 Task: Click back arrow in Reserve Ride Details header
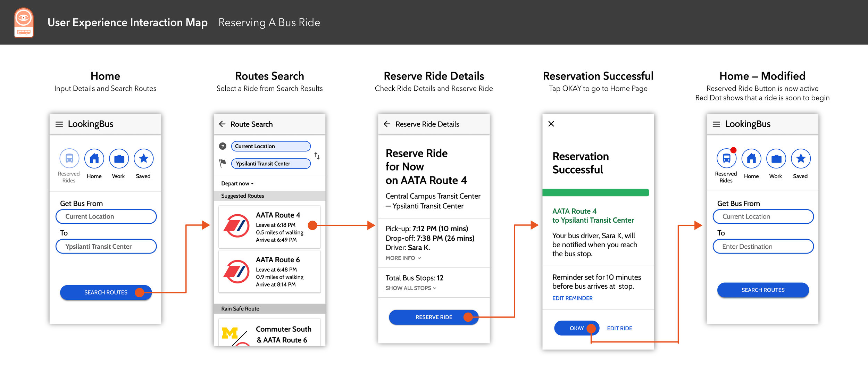[387, 124]
